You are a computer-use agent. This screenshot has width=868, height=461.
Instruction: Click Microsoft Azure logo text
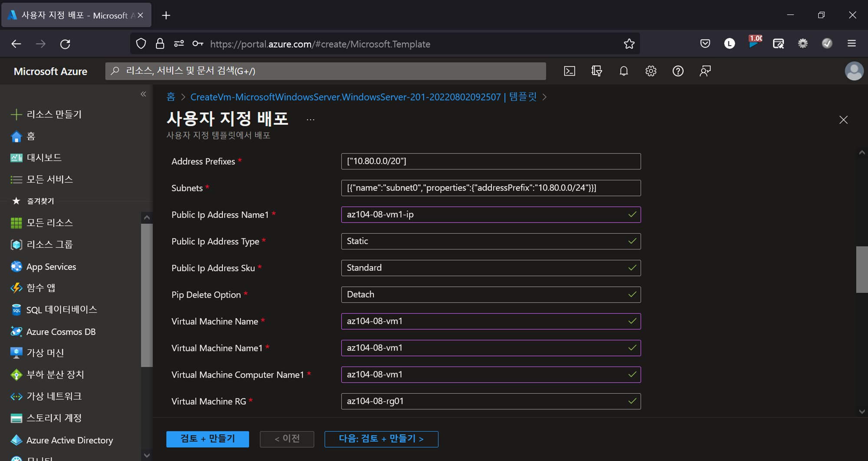click(50, 71)
